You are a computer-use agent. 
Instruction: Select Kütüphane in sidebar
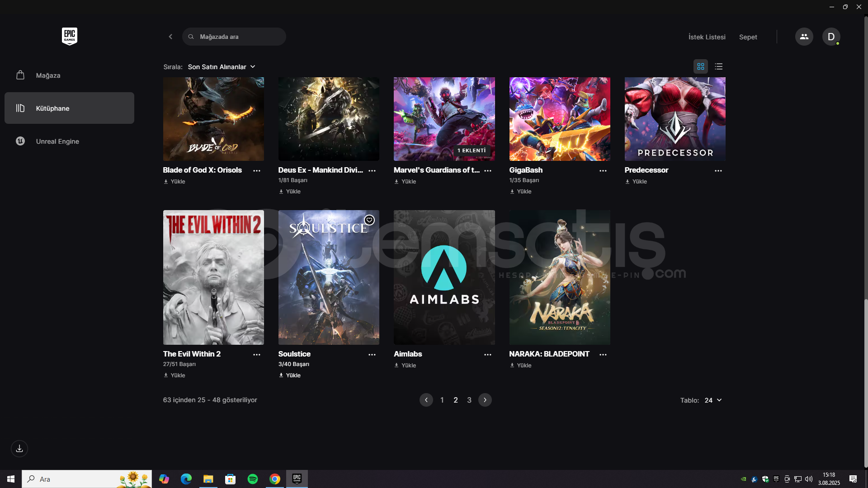tap(69, 108)
